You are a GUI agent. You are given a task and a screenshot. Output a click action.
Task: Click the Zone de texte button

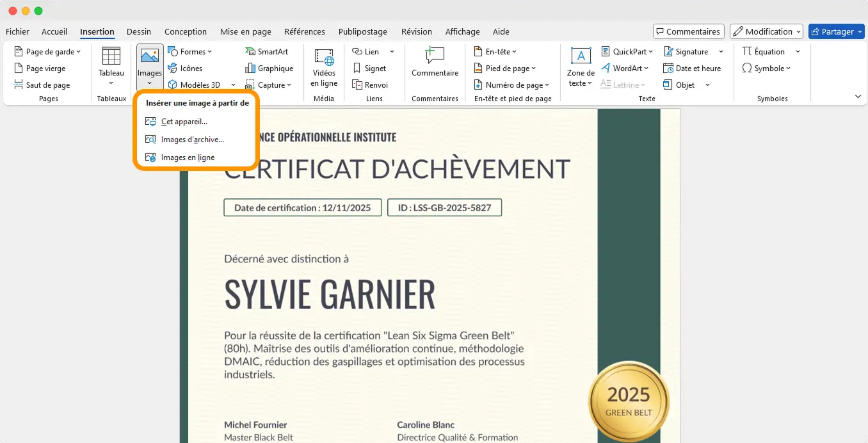coord(581,67)
